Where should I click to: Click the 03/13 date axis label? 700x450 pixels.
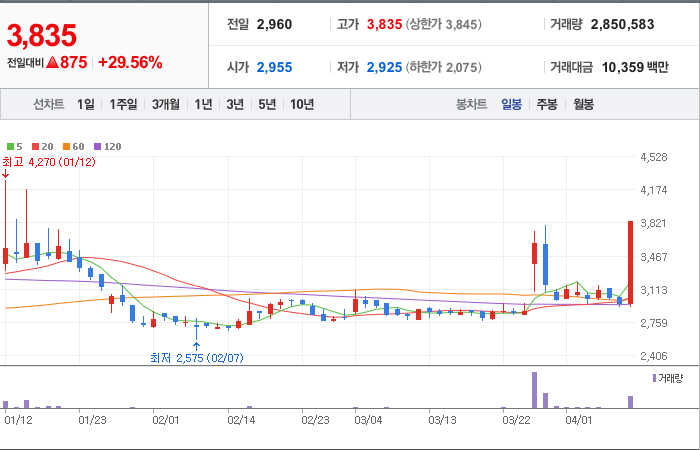click(442, 421)
